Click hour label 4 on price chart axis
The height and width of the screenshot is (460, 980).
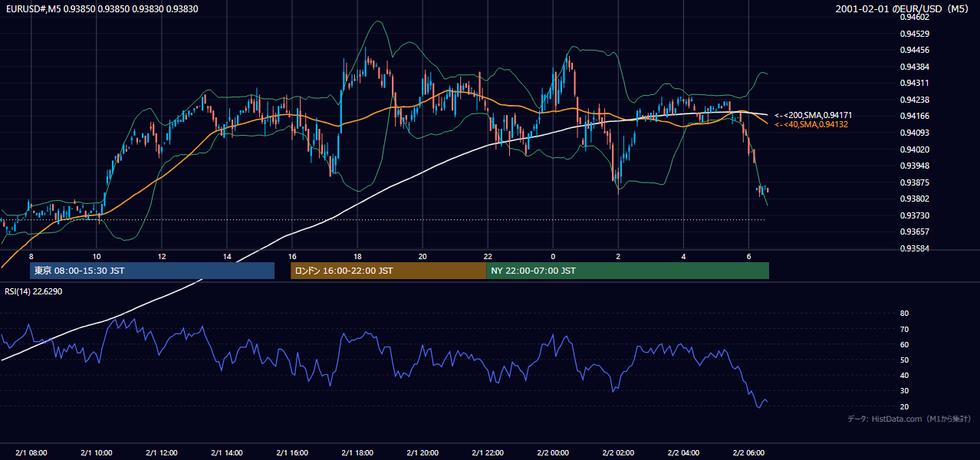pyautogui.click(x=683, y=256)
